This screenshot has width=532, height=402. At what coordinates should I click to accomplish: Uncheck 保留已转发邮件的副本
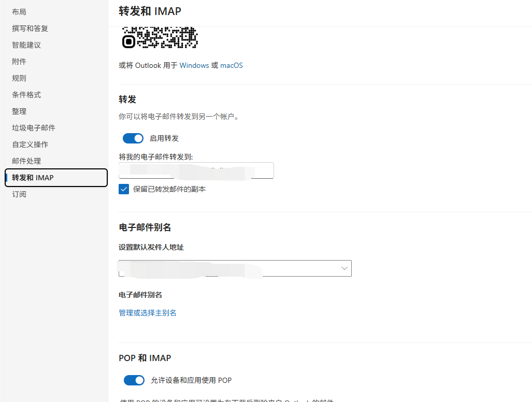(123, 189)
